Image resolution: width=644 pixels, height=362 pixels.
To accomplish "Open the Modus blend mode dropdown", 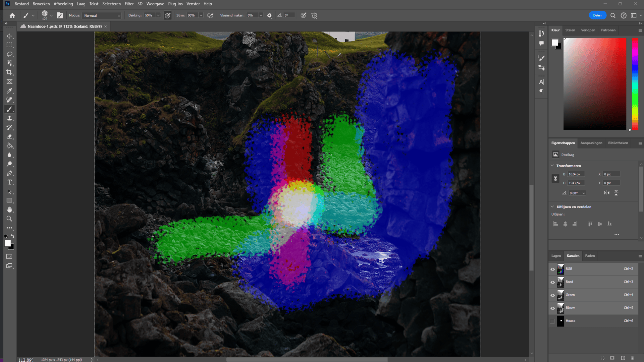I will click(102, 16).
